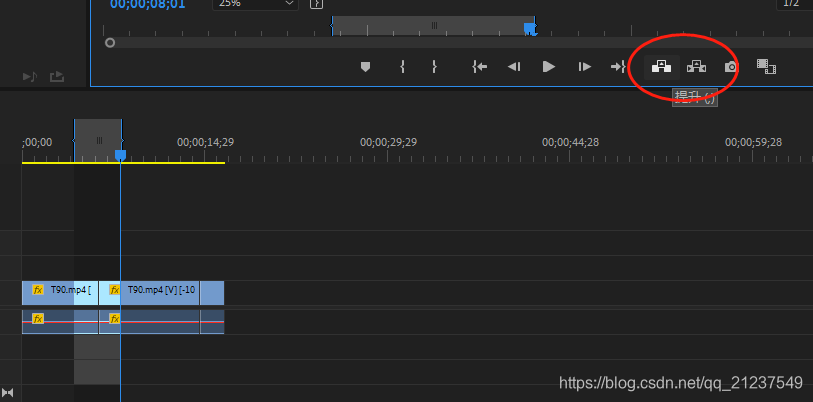This screenshot has width=813, height=402.
Task: Open the 1/2 playback resolution dropdown
Action: pyautogui.click(x=794, y=4)
